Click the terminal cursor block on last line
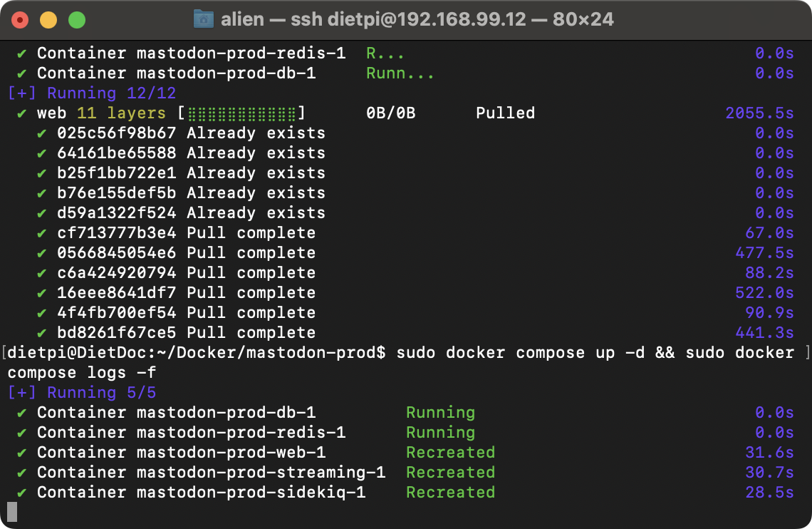 12,512
